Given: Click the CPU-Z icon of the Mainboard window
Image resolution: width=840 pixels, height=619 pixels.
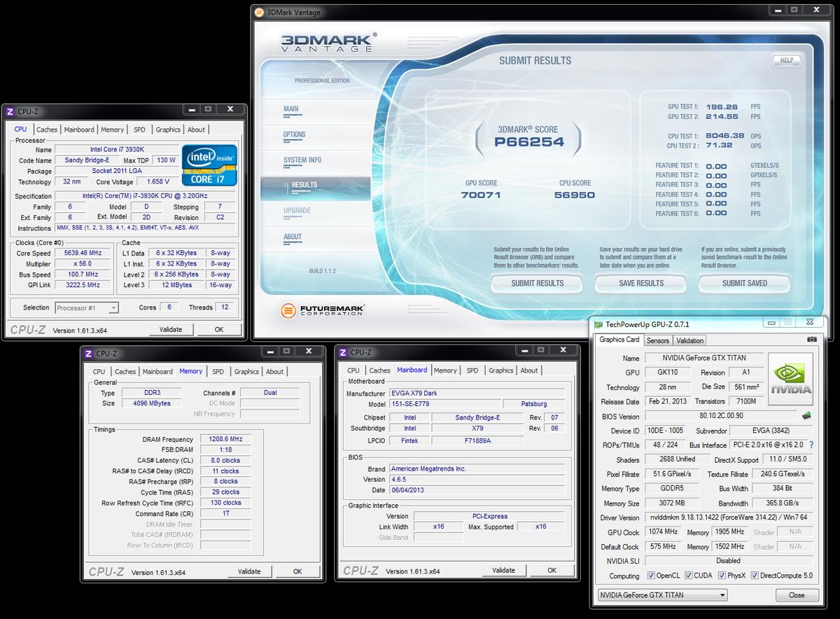Looking at the screenshot, I should pos(343,352).
